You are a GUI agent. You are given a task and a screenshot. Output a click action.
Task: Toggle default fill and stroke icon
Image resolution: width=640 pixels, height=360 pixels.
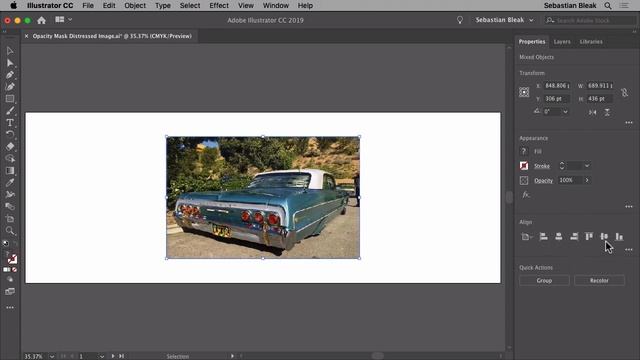6,243
